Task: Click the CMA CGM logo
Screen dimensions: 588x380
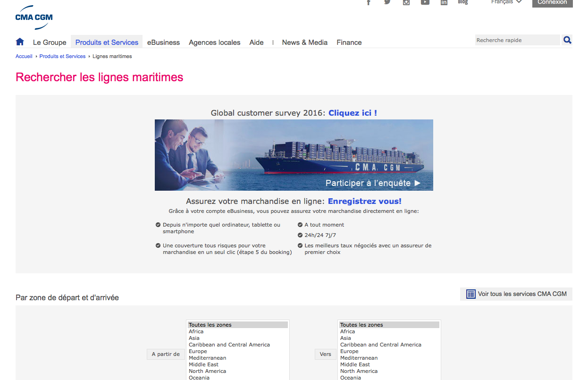Action: point(34,17)
